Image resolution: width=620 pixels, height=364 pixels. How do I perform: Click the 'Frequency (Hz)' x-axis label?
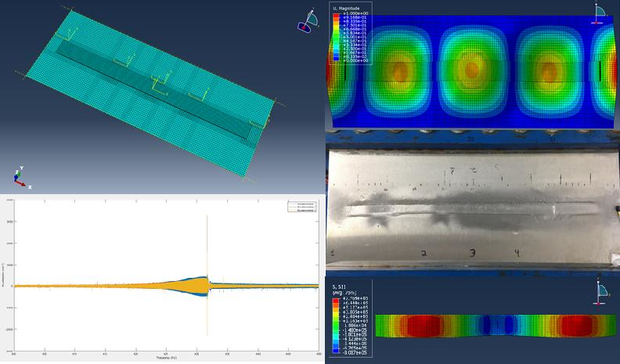tap(166, 357)
